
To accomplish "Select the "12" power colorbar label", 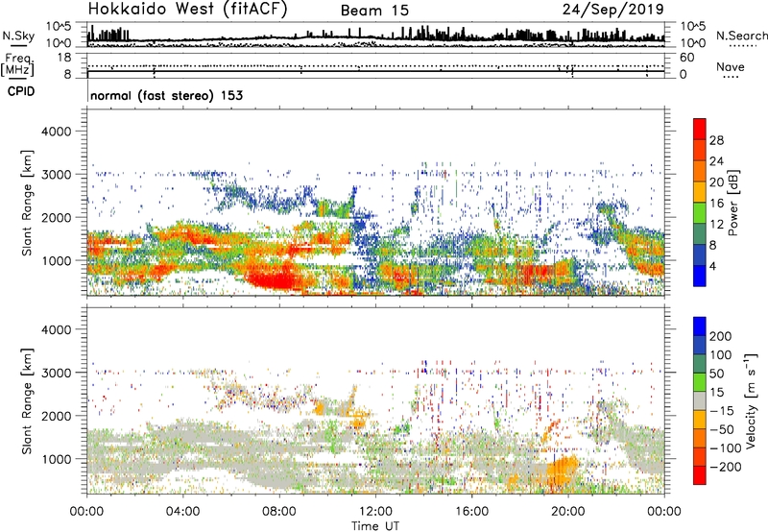I will pyautogui.click(x=716, y=225).
